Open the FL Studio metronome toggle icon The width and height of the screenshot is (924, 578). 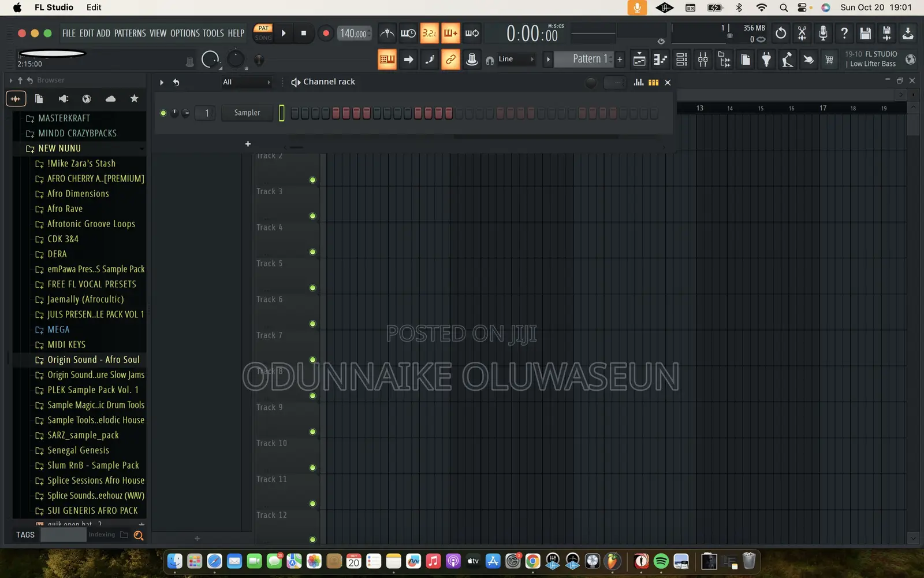[x=387, y=33]
